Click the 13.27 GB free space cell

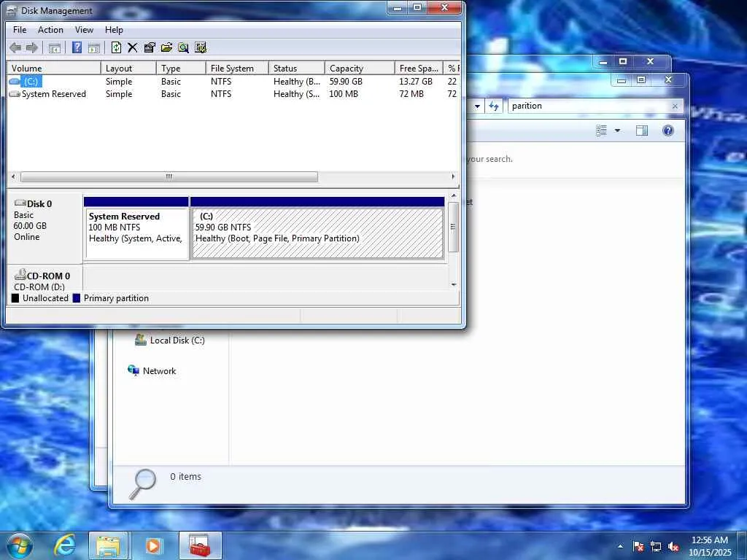tap(415, 82)
